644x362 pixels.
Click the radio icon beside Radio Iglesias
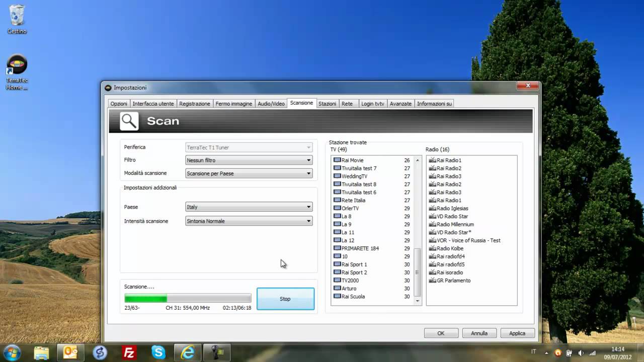pos(432,208)
